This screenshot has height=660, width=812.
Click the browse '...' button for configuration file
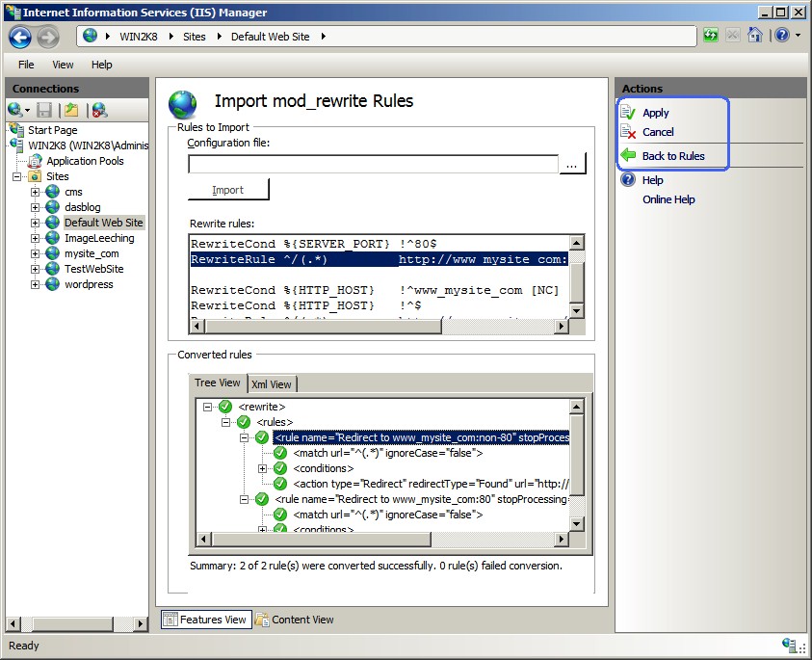point(572,164)
